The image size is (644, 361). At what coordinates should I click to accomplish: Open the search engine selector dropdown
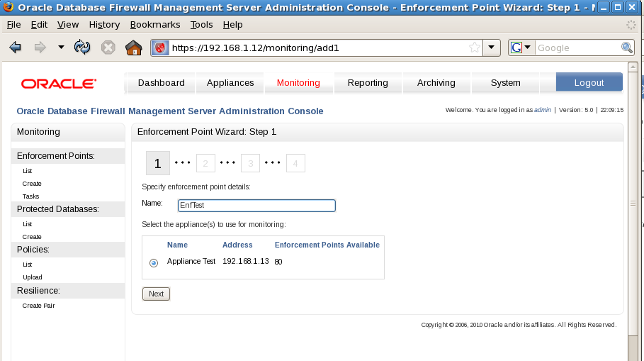pos(521,48)
